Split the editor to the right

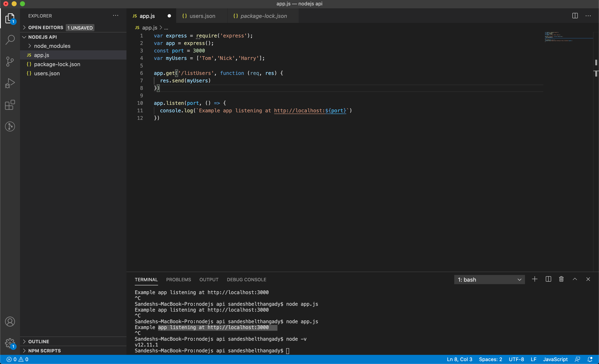(575, 16)
